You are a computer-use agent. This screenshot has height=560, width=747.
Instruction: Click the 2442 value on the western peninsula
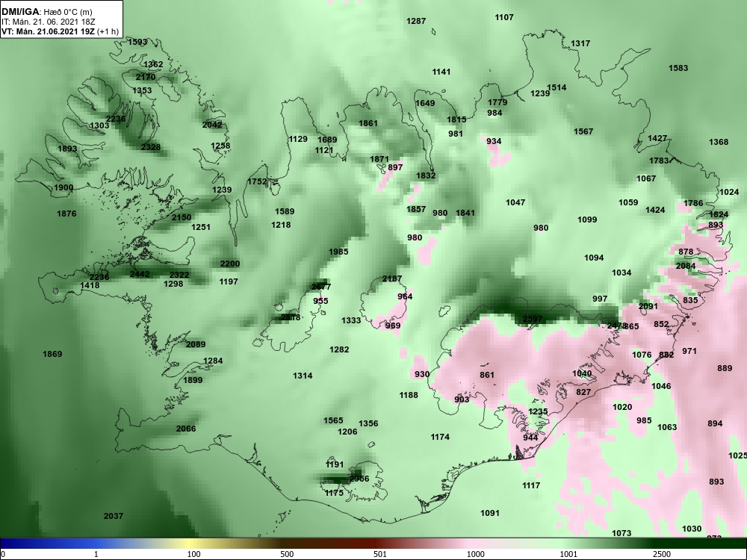coord(140,274)
